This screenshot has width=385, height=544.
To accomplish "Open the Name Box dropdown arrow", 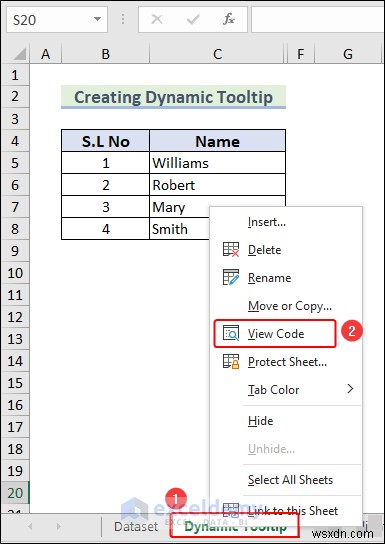I will pos(97,19).
